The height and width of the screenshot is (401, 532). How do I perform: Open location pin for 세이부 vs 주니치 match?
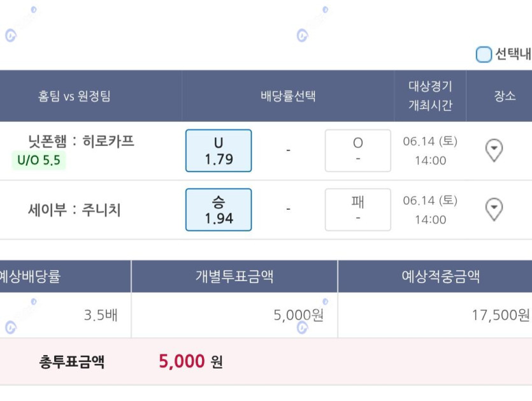[494, 209]
